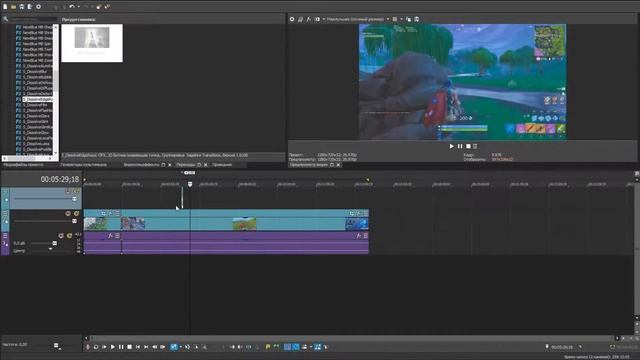Open project video properties gear in preview toolbar
The image size is (640, 360).
(x=292, y=19)
